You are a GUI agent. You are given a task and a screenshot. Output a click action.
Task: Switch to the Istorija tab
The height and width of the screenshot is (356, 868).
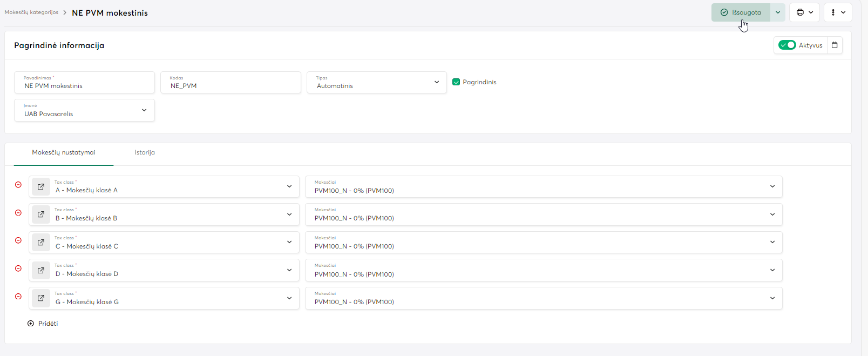145,152
